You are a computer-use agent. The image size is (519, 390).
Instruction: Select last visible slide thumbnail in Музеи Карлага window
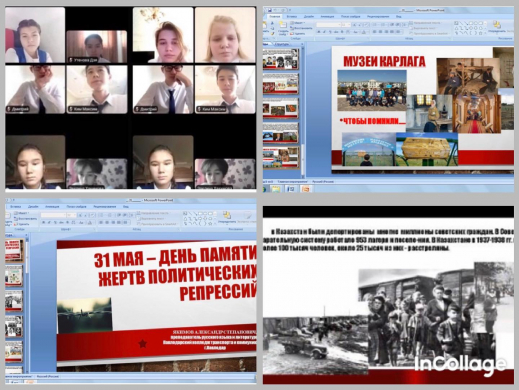pos(281,158)
